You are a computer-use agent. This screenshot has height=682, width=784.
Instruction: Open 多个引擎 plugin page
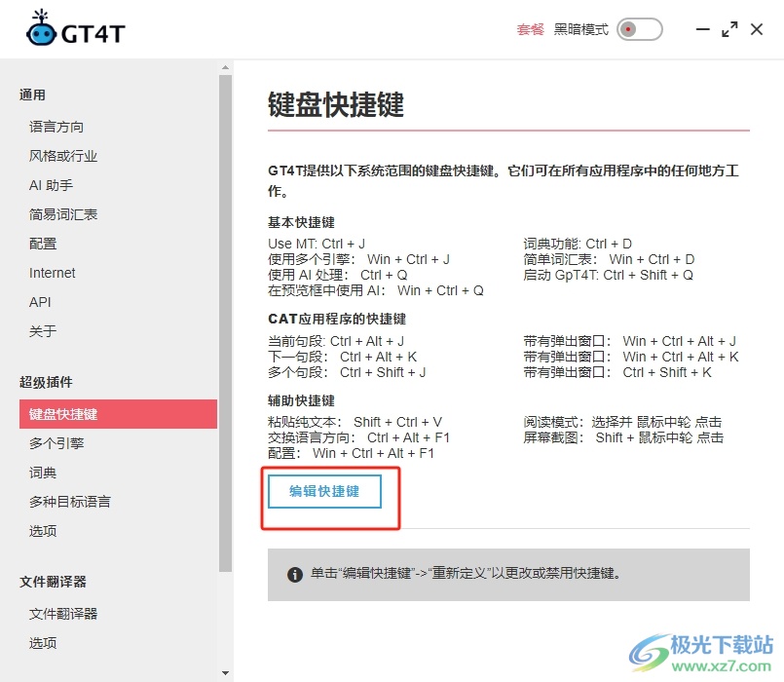[x=56, y=443]
